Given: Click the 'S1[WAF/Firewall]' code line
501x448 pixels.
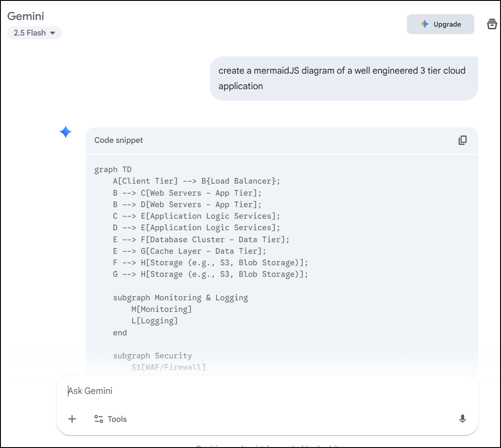Looking at the screenshot, I should pyautogui.click(x=168, y=367).
